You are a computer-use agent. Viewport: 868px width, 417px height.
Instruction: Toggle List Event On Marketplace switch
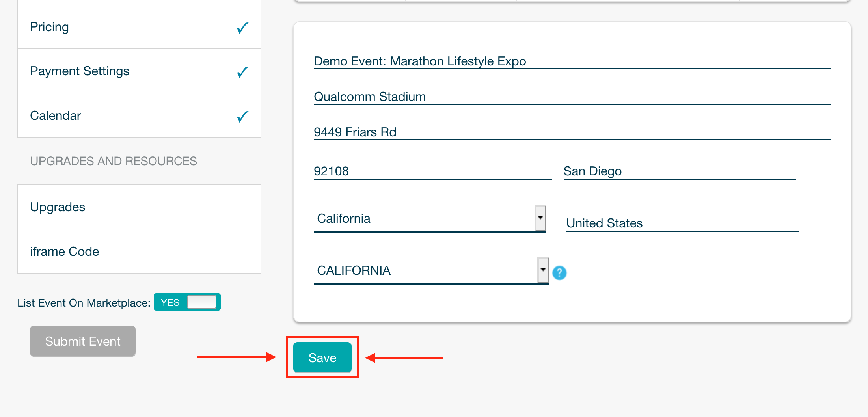[x=187, y=302]
